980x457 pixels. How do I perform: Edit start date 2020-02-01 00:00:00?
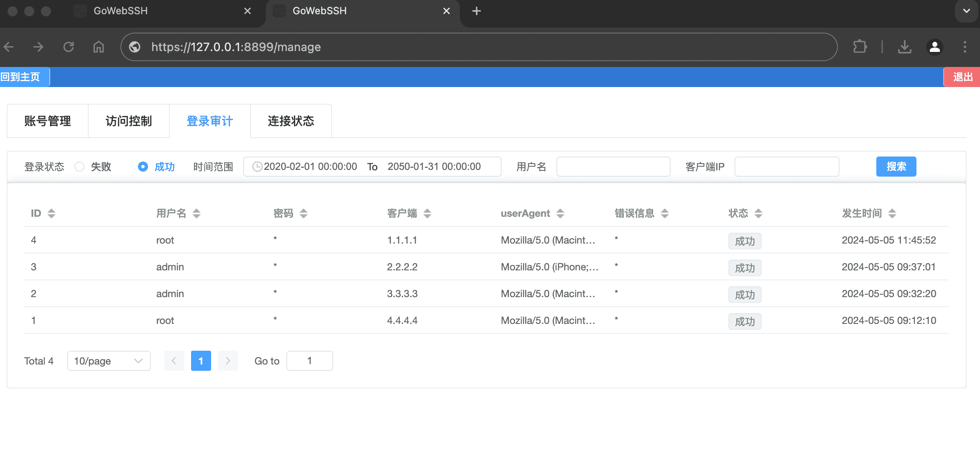(310, 167)
